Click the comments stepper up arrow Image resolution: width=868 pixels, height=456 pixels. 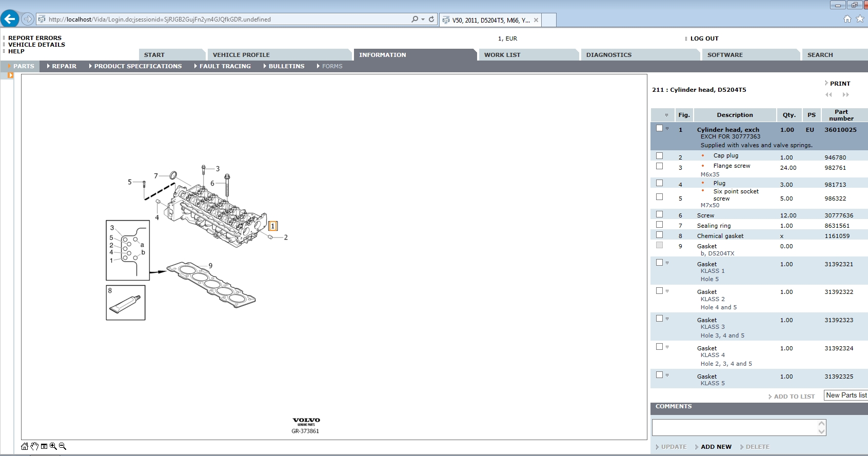point(822,424)
